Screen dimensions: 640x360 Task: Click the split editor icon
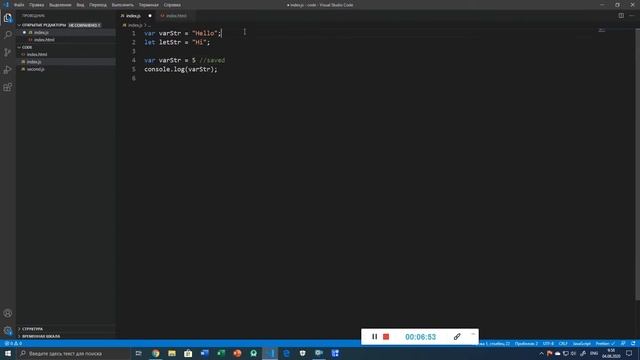621,16
